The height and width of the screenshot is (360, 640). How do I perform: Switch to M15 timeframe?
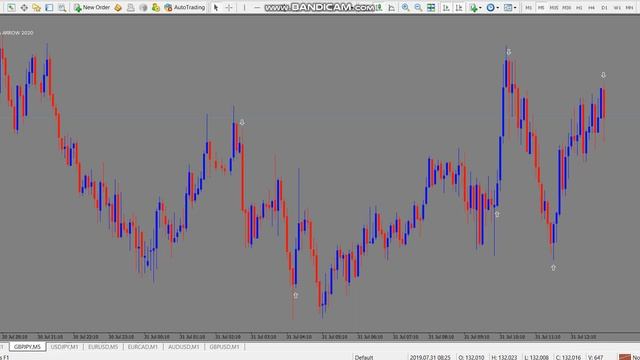coord(554,8)
